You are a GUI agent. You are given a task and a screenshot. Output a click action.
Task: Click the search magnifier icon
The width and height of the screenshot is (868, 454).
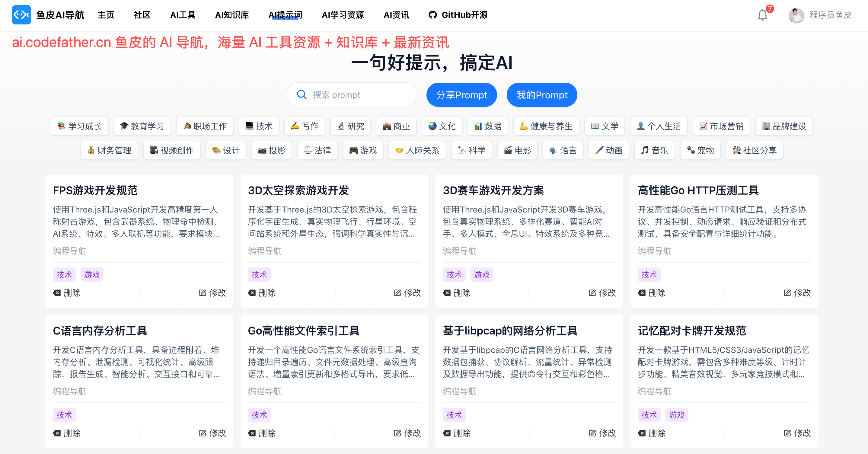(x=302, y=95)
